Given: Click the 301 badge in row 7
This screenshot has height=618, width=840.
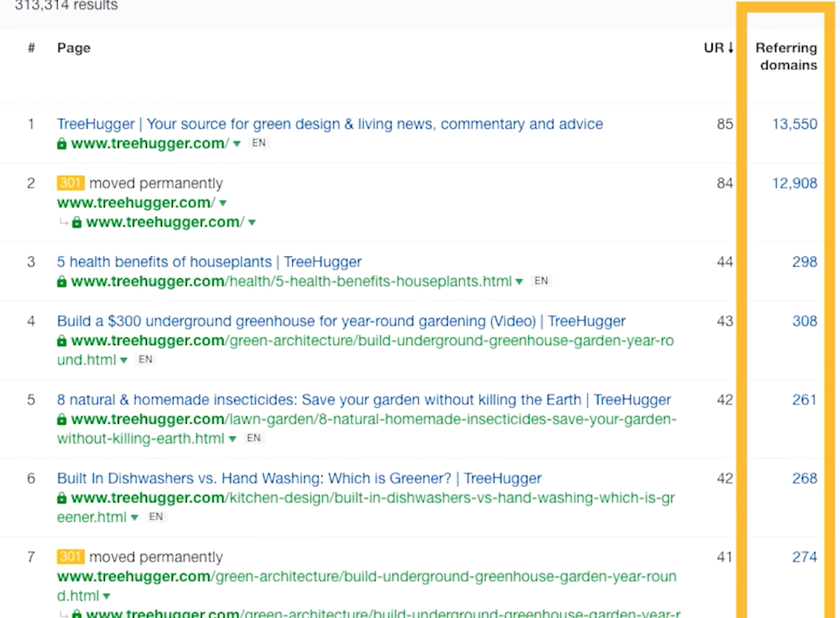Looking at the screenshot, I should coord(71,557).
